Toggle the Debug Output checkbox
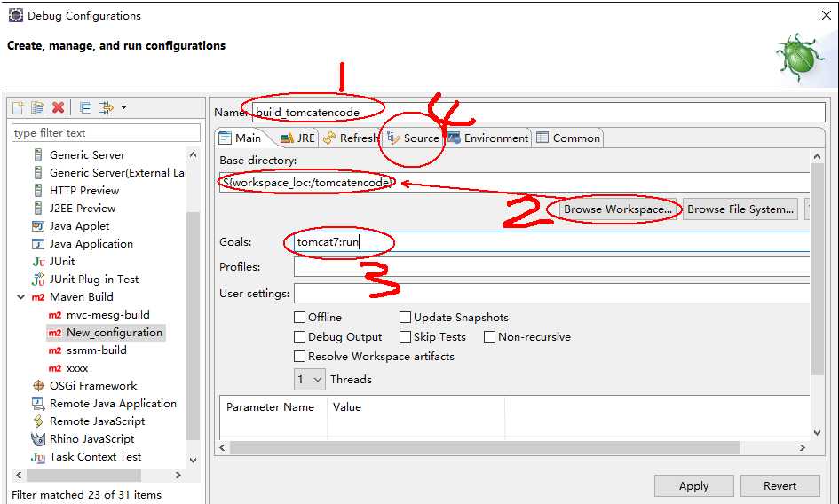 [300, 337]
